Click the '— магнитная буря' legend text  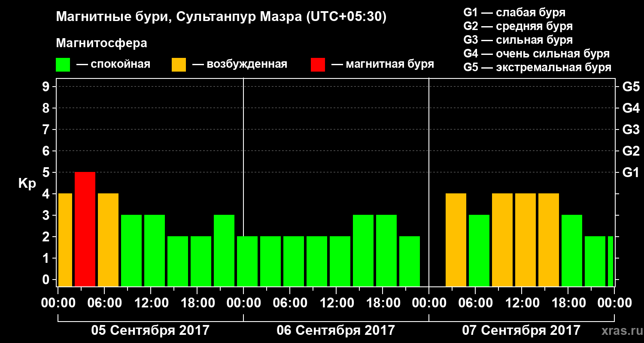(x=383, y=65)
